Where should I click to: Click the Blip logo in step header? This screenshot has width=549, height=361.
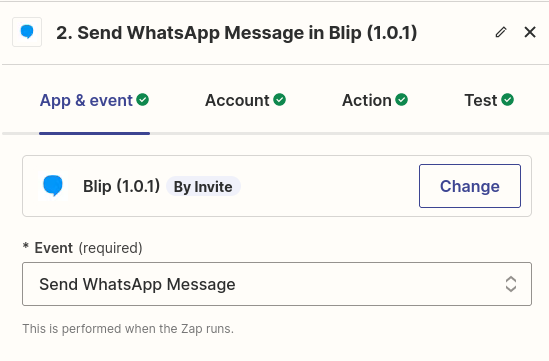[x=27, y=32]
